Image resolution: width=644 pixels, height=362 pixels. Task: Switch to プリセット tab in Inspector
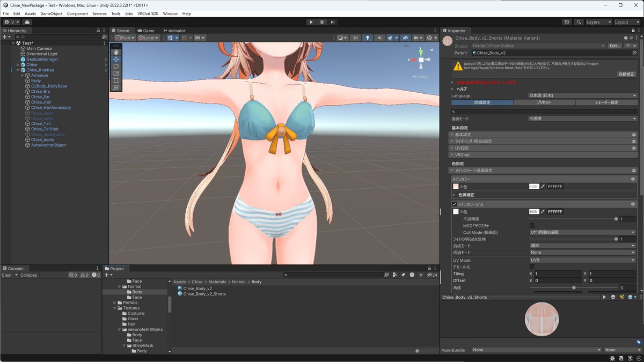coord(544,102)
